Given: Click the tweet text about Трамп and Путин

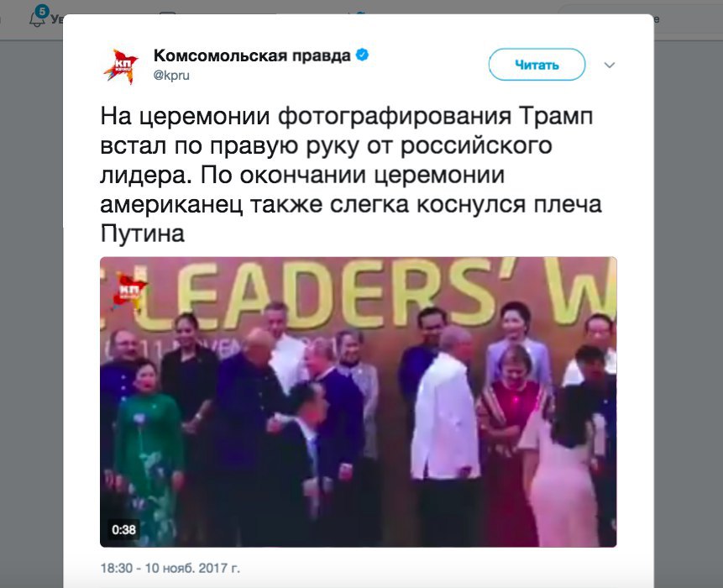Looking at the screenshot, I should point(350,175).
